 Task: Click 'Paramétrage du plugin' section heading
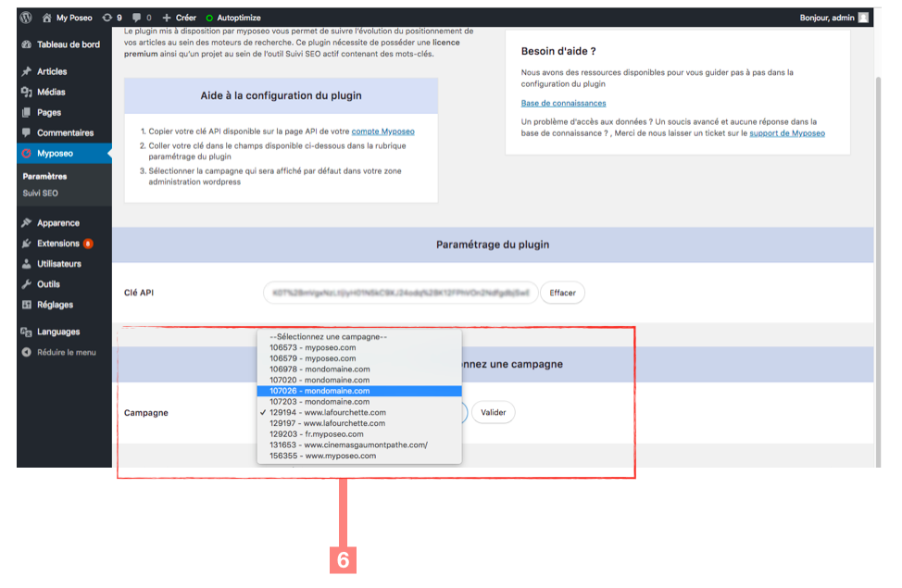tap(493, 245)
